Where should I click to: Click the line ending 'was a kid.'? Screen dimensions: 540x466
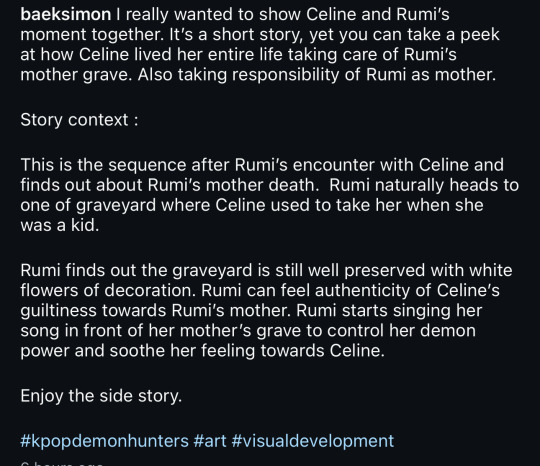(60, 225)
